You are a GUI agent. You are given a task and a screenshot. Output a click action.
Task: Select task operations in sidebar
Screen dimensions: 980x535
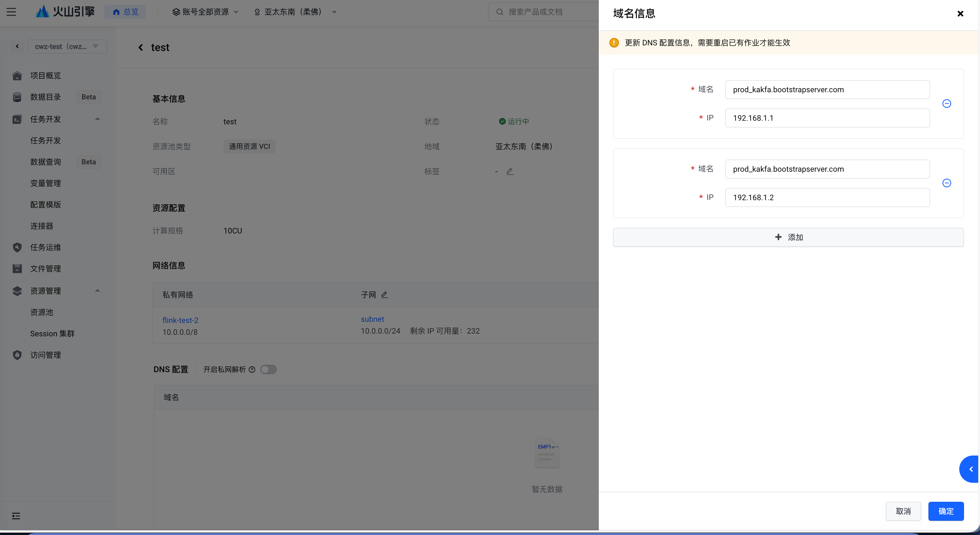pos(46,247)
